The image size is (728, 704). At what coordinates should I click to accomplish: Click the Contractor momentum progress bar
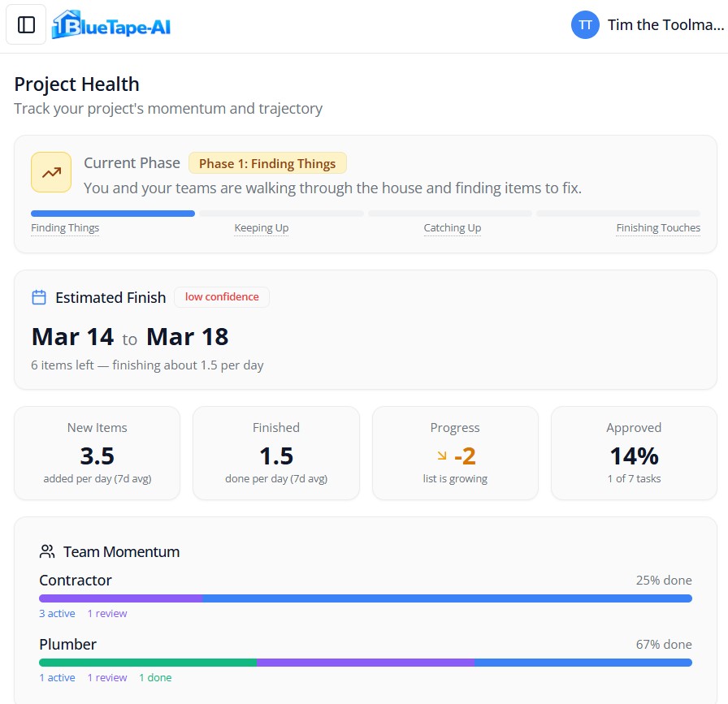click(x=366, y=598)
